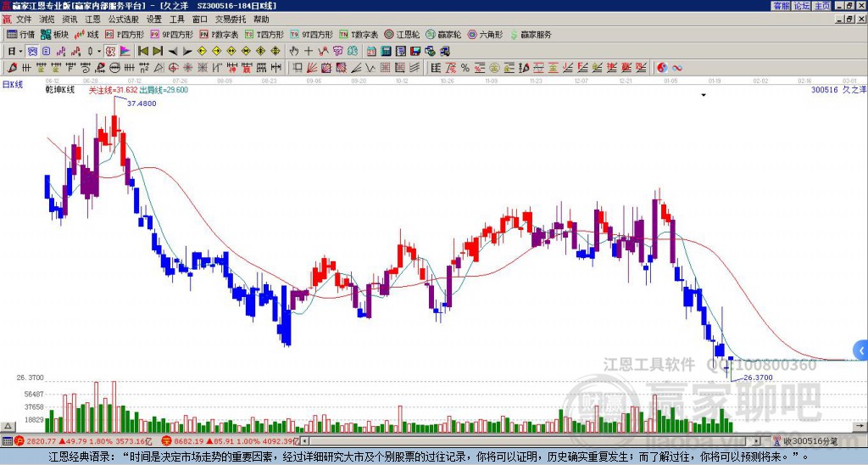Select the angle line drawing tool
The height and width of the screenshot is (465, 868).
pyautogui.click(x=355, y=68)
